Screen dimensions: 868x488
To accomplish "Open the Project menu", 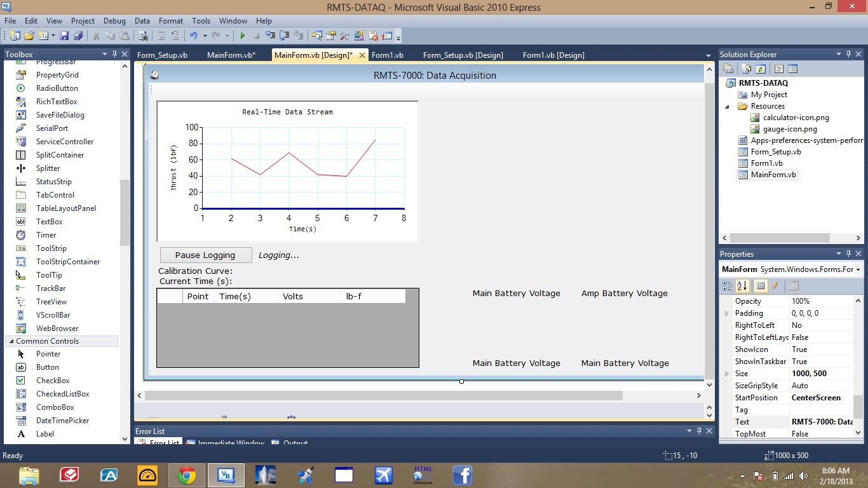I will pos(83,21).
